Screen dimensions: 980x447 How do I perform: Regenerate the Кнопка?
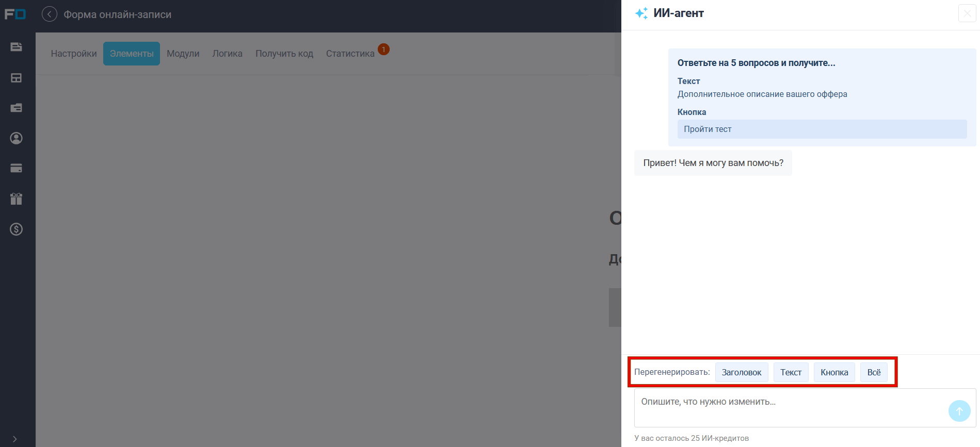coord(834,372)
